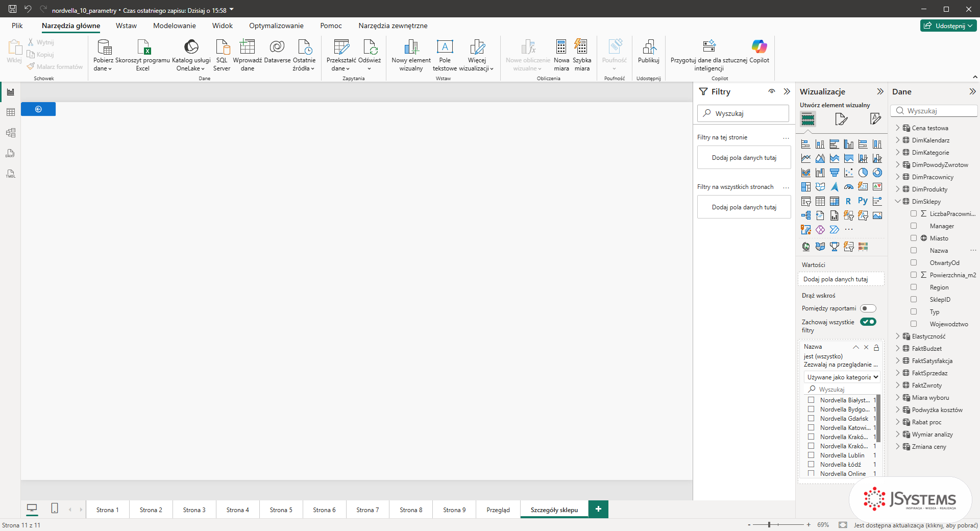Expand the FaktSprzedaz table

pos(898,373)
